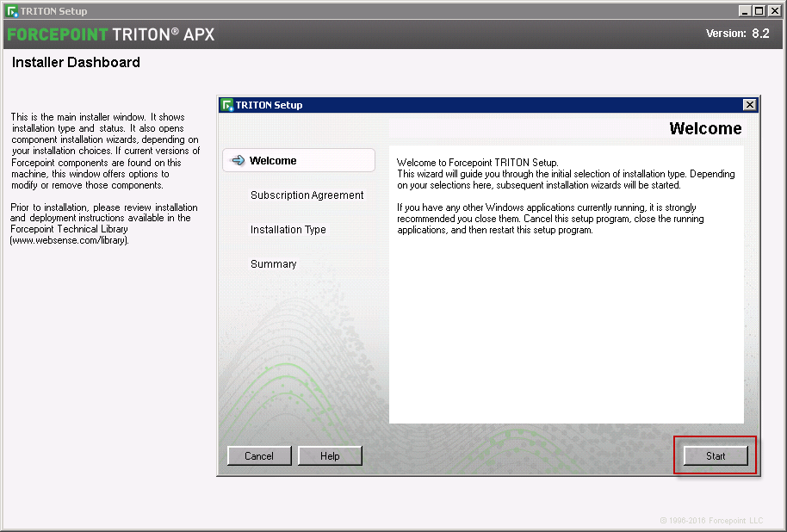This screenshot has width=787, height=532.
Task: Select the Subscription Agreement step
Action: coord(307,195)
